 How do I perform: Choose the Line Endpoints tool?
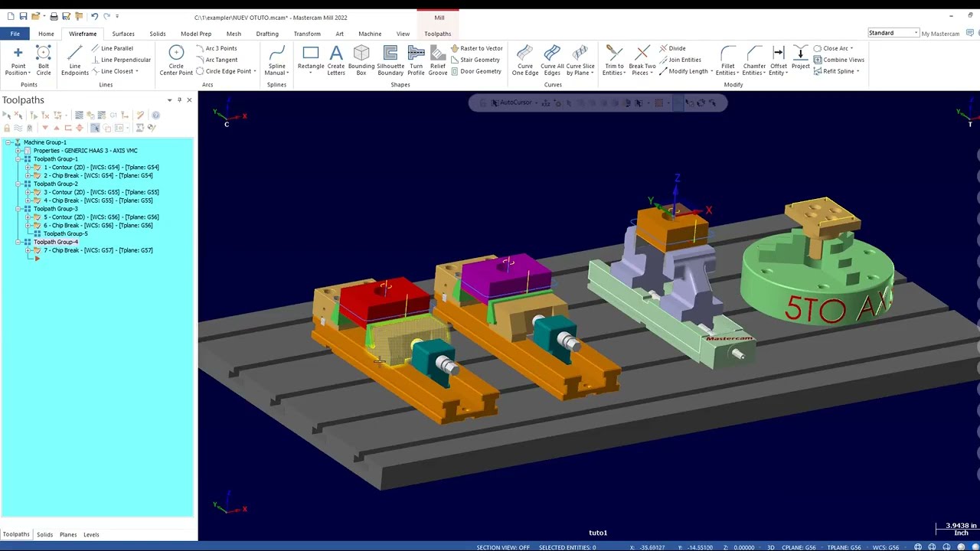74,60
